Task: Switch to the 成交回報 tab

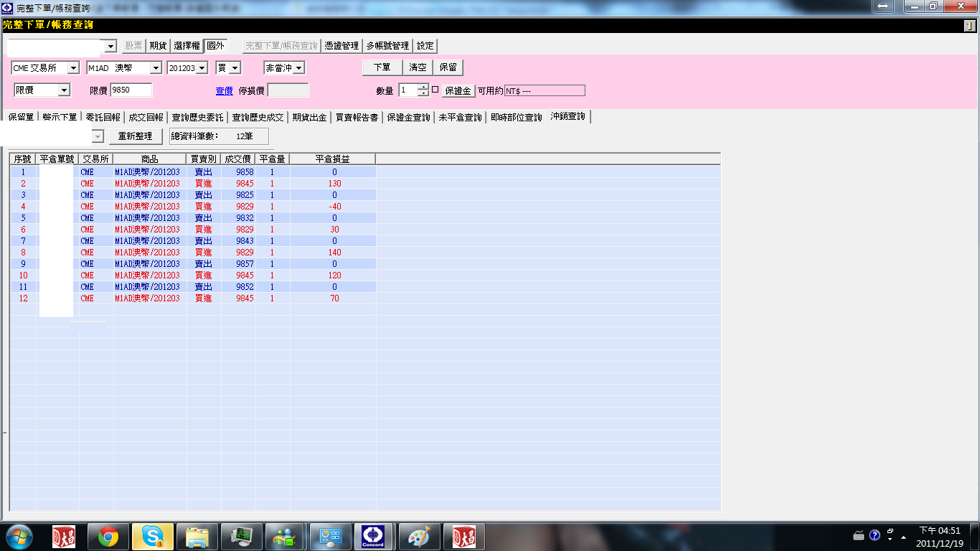Action: (x=146, y=117)
